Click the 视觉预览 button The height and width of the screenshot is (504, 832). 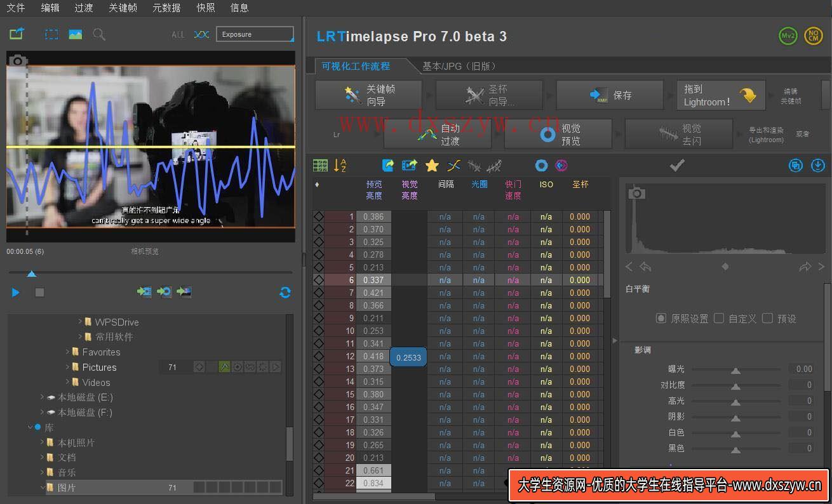tap(558, 134)
